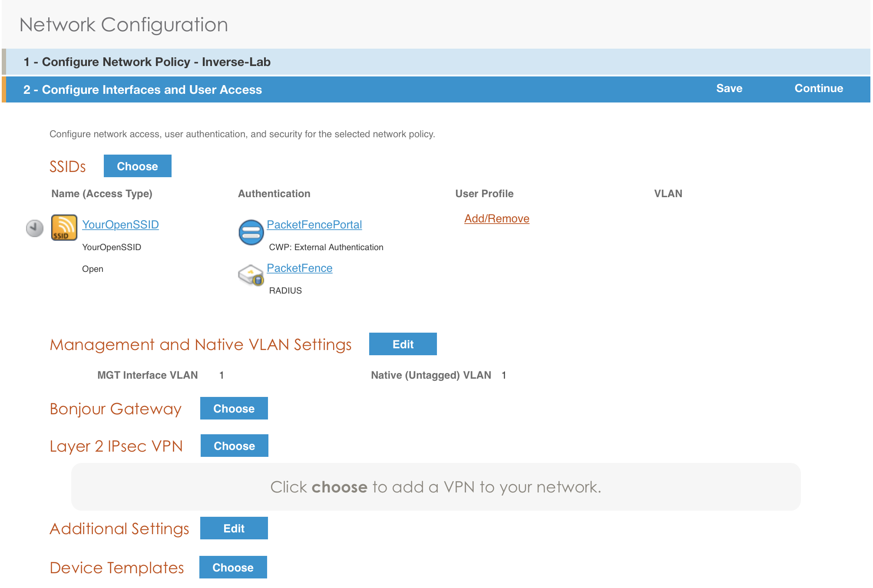Edit Management and Native VLAN Settings
Image resolution: width=873 pixels, height=588 pixels.
pyautogui.click(x=403, y=344)
